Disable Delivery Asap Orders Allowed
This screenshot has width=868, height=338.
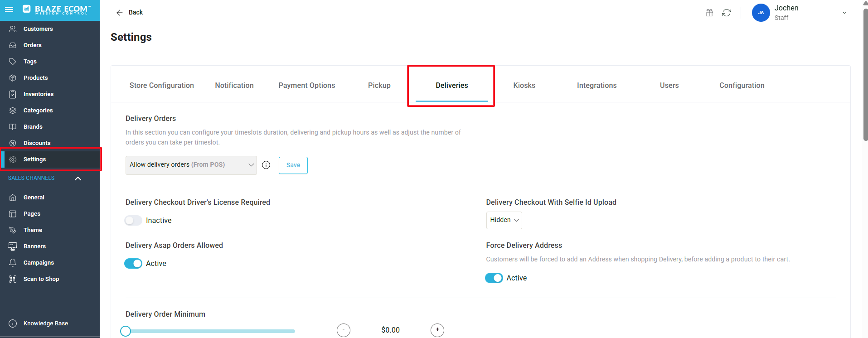click(133, 263)
